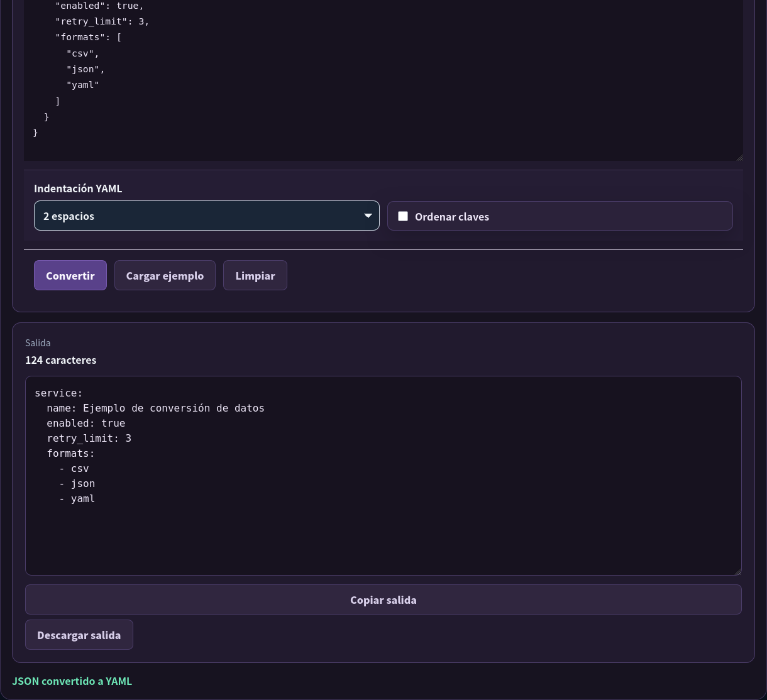Click the Ordenar claves label text
Image resolution: width=767 pixels, height=700 pixels.
pos(452,217)
